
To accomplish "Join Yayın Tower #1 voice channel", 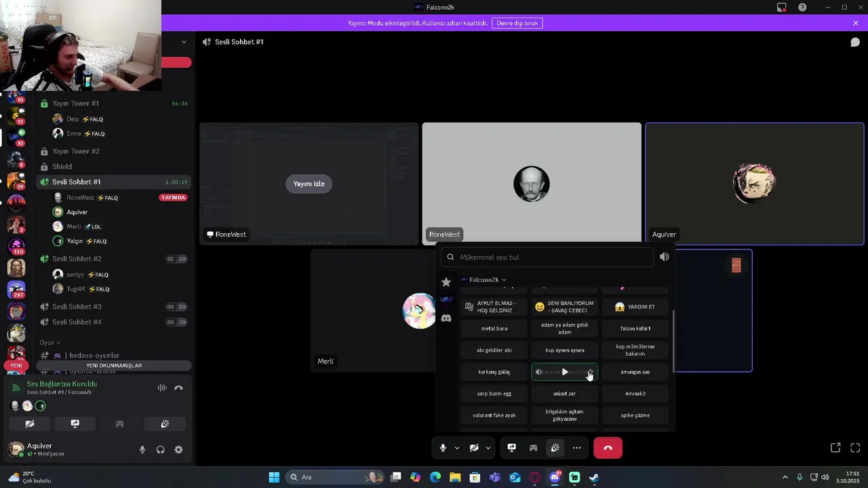I will coord(114,104).
